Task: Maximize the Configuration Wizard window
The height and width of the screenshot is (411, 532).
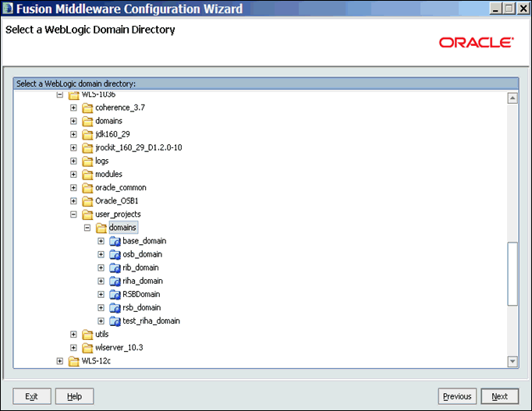Action: 509,9
